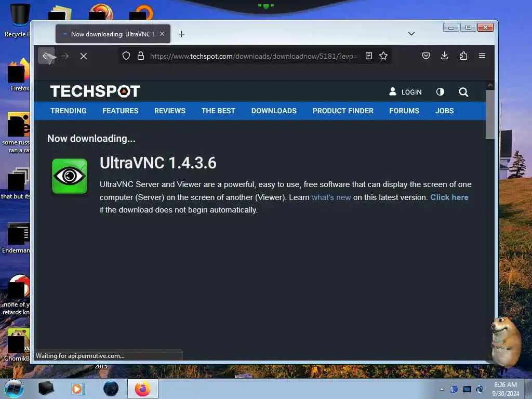Image resolution: width=532 pixels, height=399 pixels.
Task: Open a new tab with plus button
Action: click(181, 34)
